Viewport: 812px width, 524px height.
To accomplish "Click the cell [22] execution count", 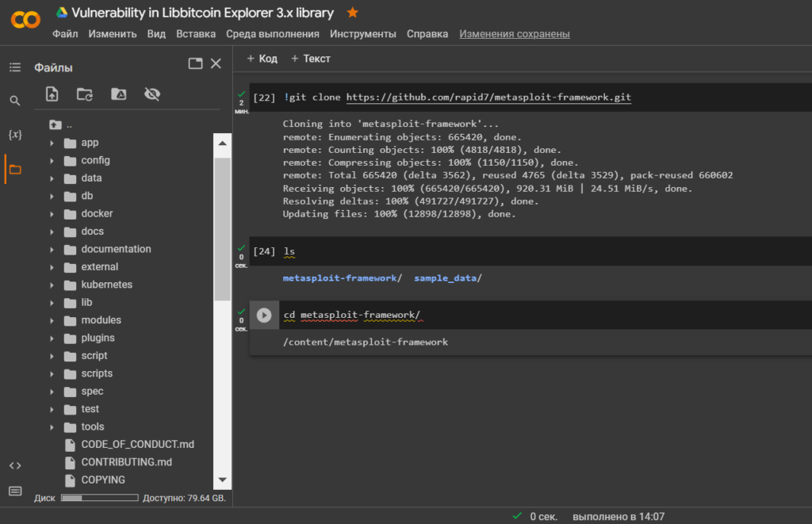I will (x=264, y=98).
